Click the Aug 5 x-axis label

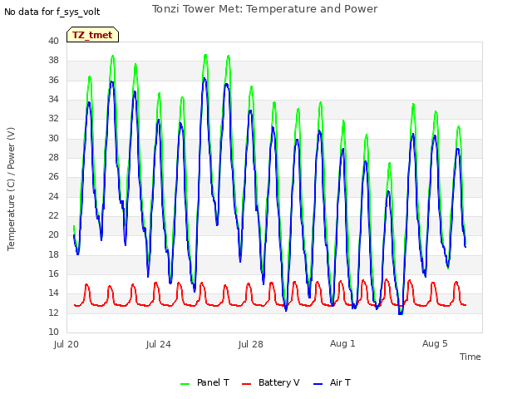click(435, 343)
